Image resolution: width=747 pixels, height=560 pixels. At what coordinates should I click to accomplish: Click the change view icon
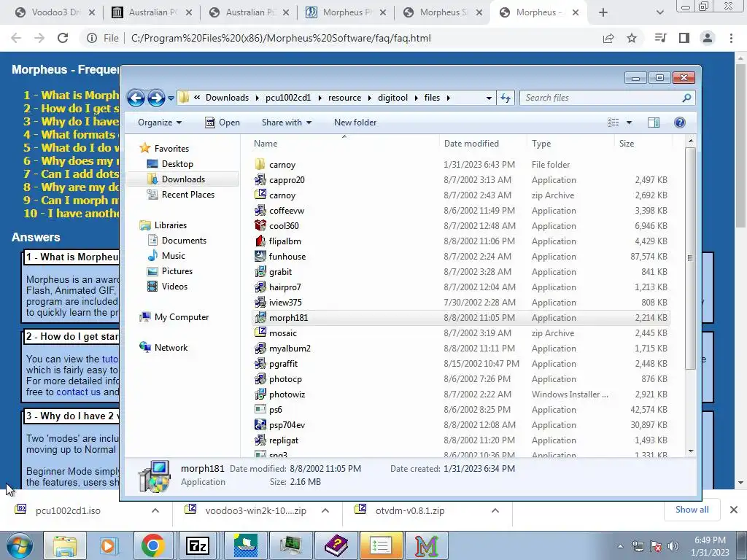click(613, 122)
